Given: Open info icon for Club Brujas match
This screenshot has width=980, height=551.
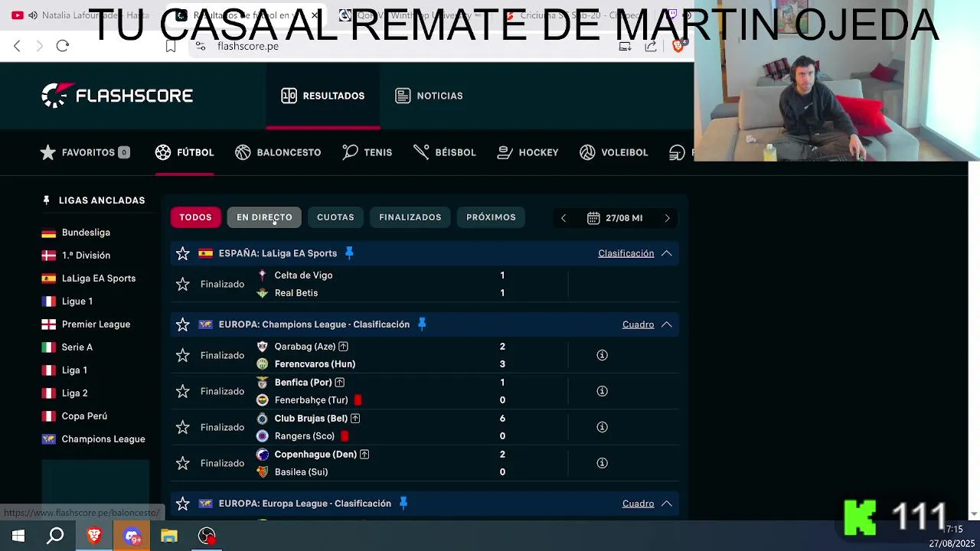Looking at the screenshot, I should point(602,427).
